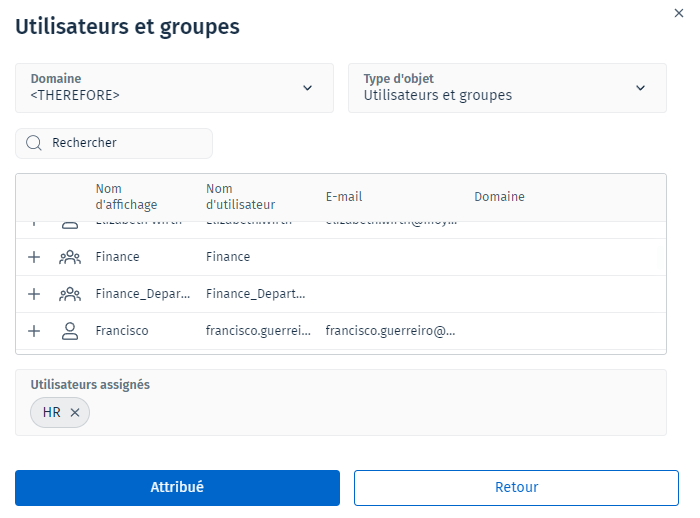Click the Retour button
This screenshot has width=700, height=518.
point(516,488)
